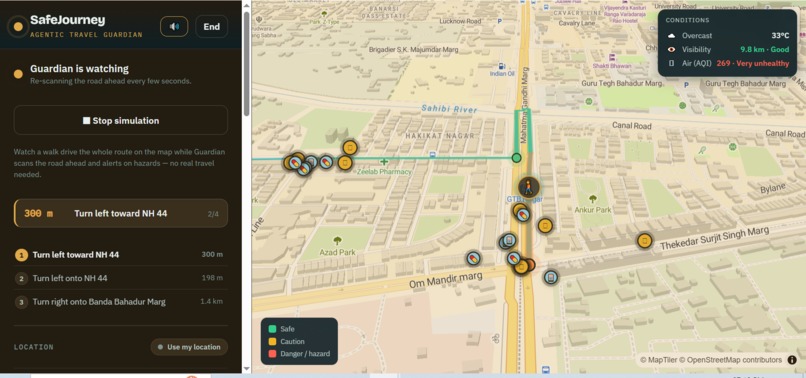Click the pill marker below GTB Nagar
The height and width of the screenshot is (378, 806).
point(523,214)
